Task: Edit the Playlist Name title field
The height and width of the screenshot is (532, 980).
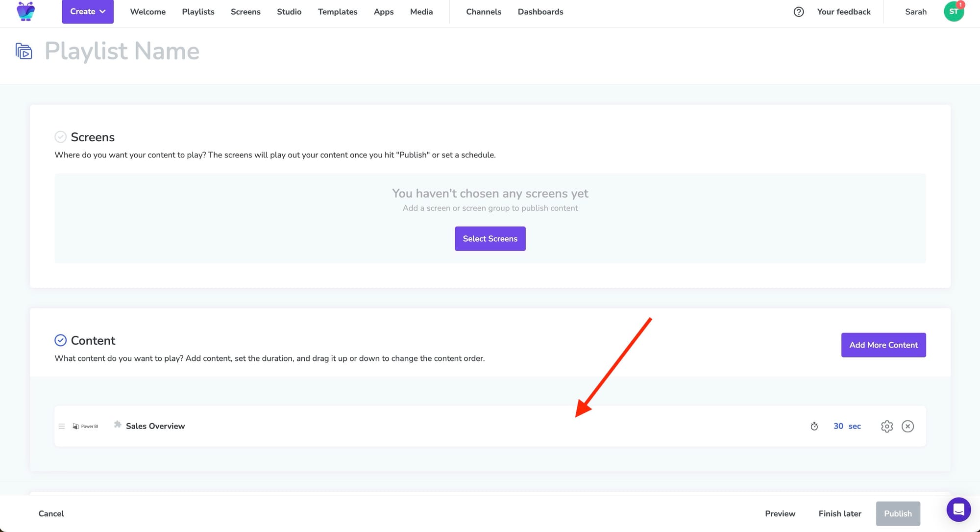Action: click(122, 51)
